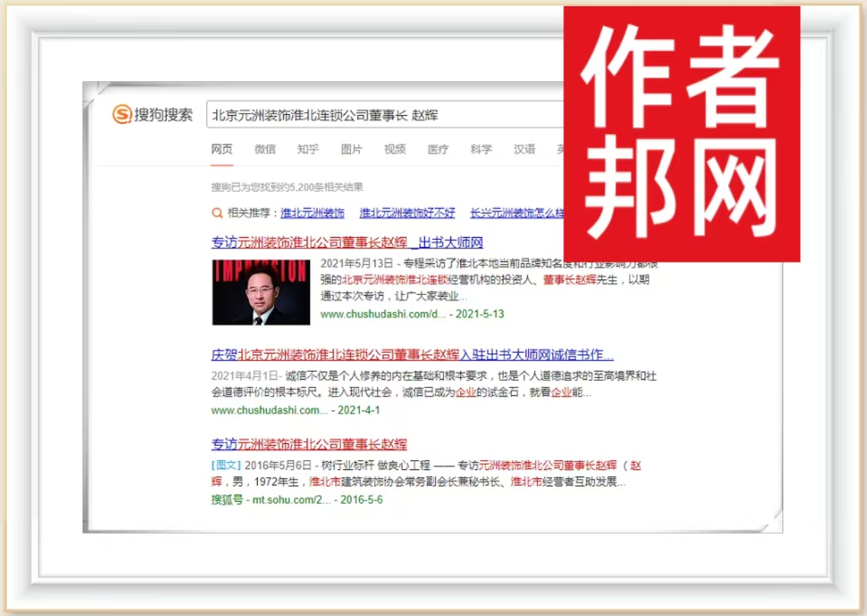Screen dimensions: 867x616
Task: Click the red 作者邦网 logo
Action: click(x=681, y=134)
